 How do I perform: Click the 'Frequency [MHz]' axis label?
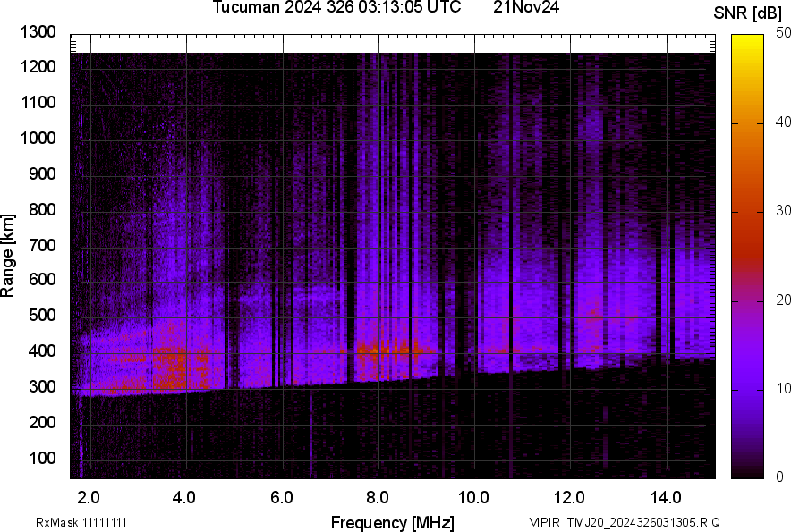(x=392, y=522)
